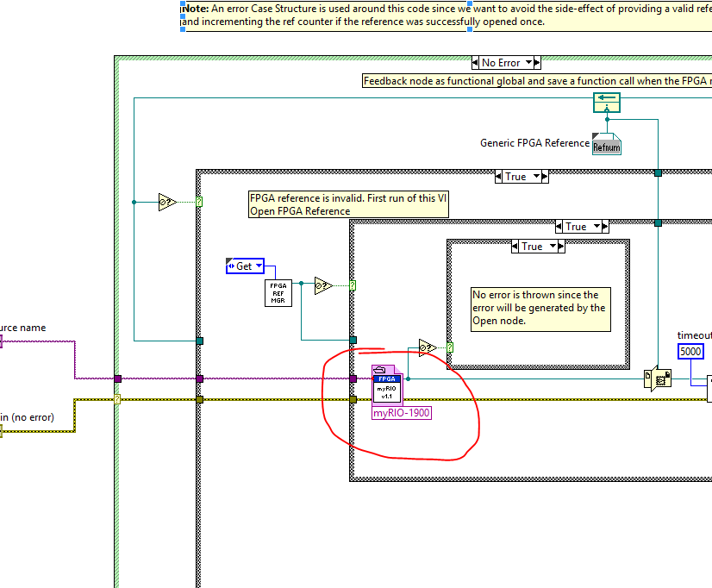Click the outer True case's selector terminal
Screen dimensions: 712x588
(x=200, y=202)
